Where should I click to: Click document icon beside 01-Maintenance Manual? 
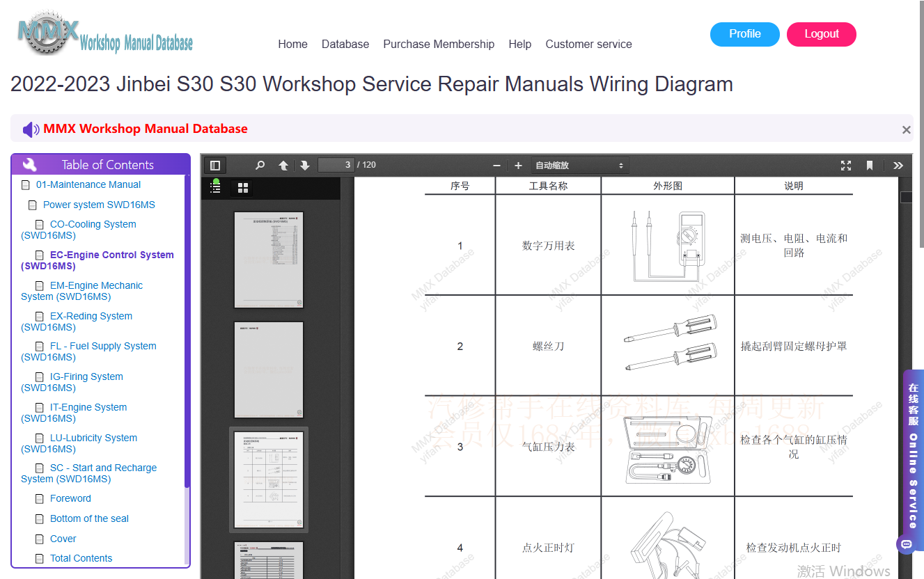26,185
